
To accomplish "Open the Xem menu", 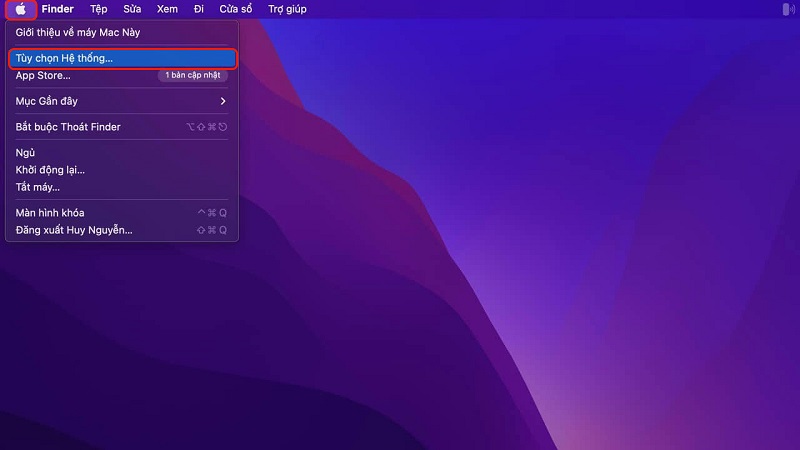I will (x=167, y=9).
